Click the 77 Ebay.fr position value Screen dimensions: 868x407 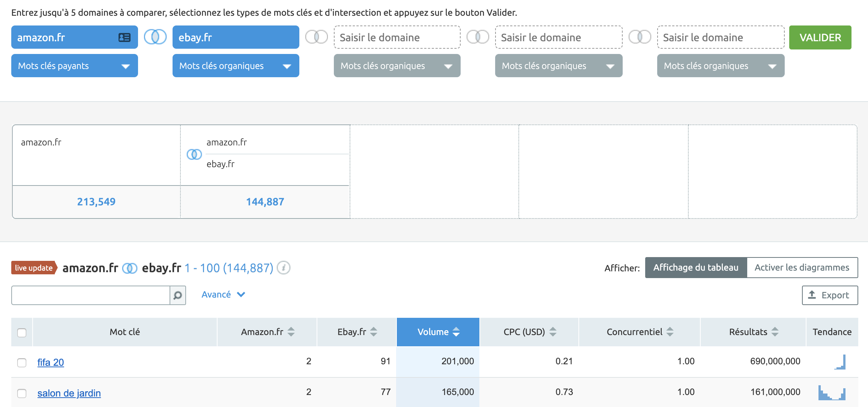click(x=386, y=392)
